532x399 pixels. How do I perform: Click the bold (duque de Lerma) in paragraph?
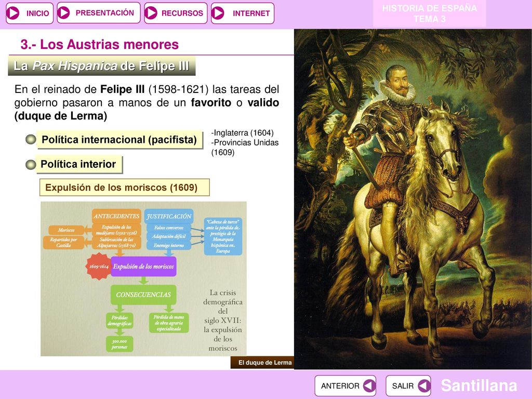coord(61,116)
